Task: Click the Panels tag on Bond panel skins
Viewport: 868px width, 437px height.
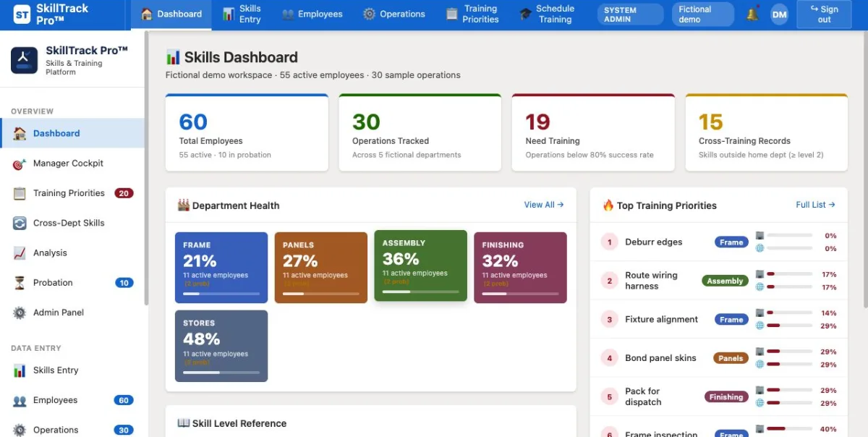Action: pos(731,358)
